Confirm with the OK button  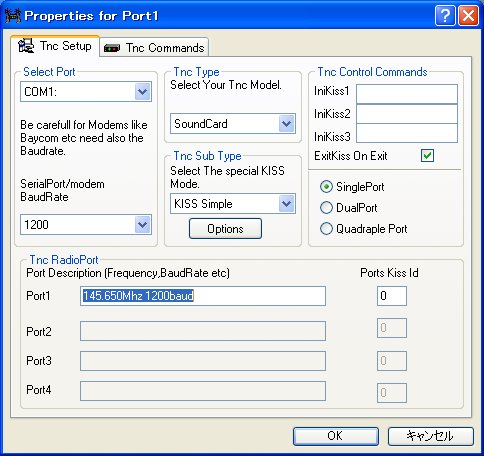point(336,436)
